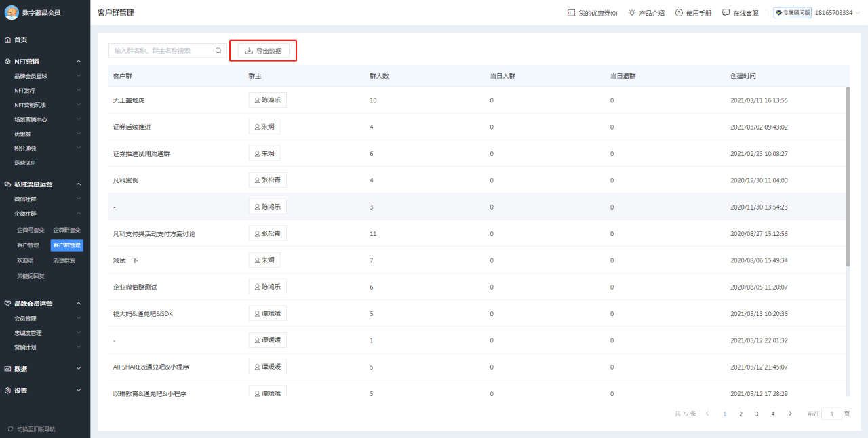This screenshot has height=438, width=868.
Task: Click the 导出数据 export button
Action: (263, 51)
